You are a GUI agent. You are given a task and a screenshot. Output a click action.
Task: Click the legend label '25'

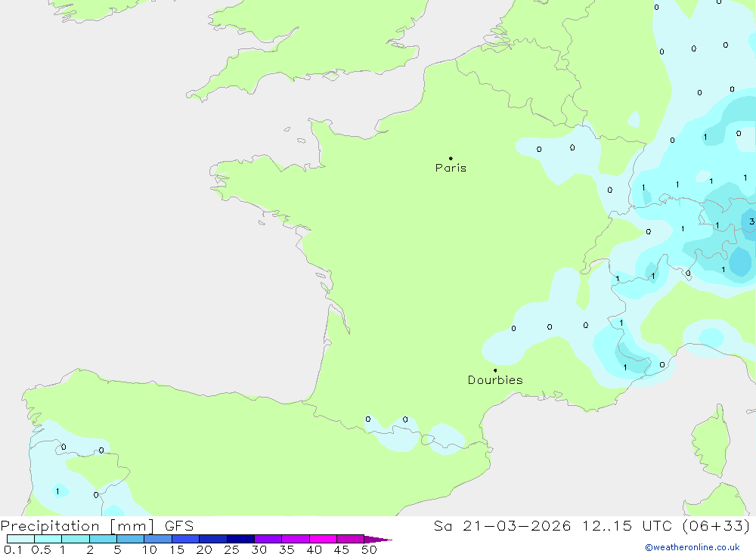pyautogui.click(x=231, y=549)
